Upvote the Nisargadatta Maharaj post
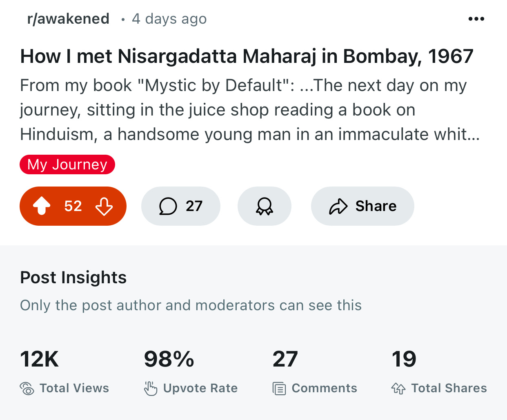The height and width of the screenshot is (420, 507). 42,206
